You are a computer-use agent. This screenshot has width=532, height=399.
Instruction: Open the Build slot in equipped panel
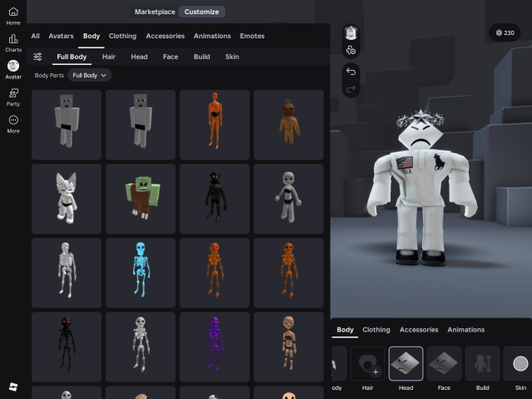click(482, 364)
